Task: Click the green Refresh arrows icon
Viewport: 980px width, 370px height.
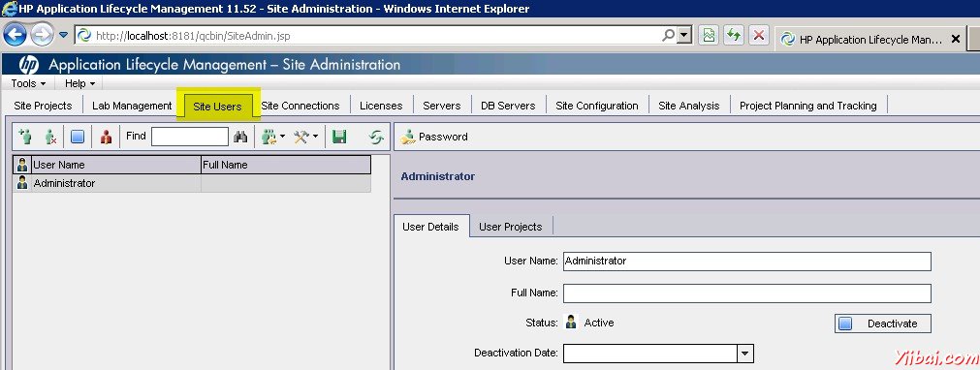Action: (x=376, y=137)
